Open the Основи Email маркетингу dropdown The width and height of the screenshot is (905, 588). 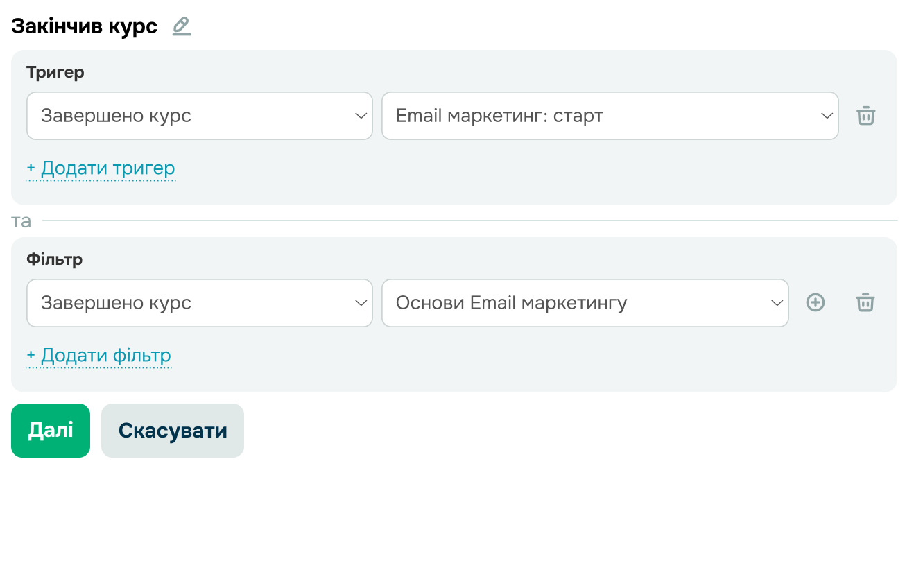576,303
